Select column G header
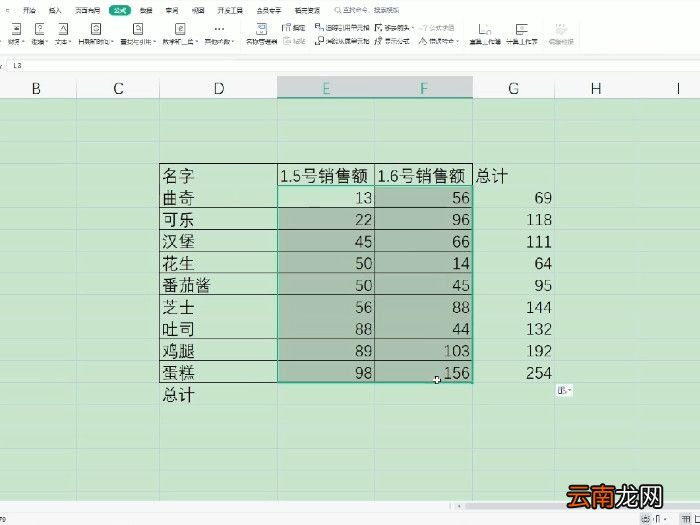This screenshot has width=700, height=525. [513, 88]
